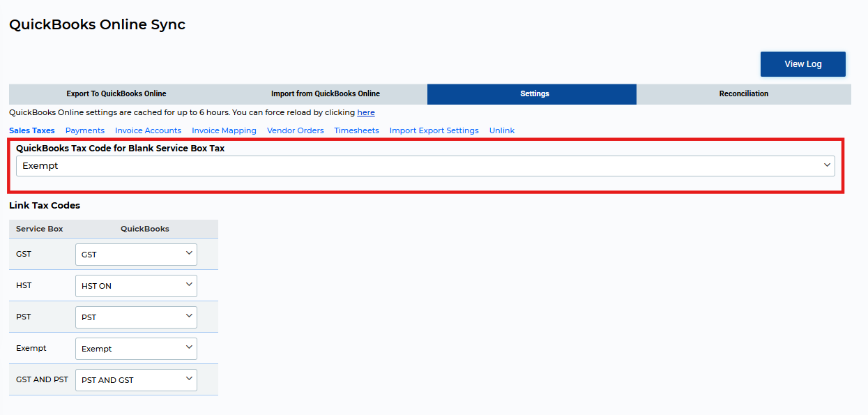Open Invoice Mapping settings

(x=224, y=130)
